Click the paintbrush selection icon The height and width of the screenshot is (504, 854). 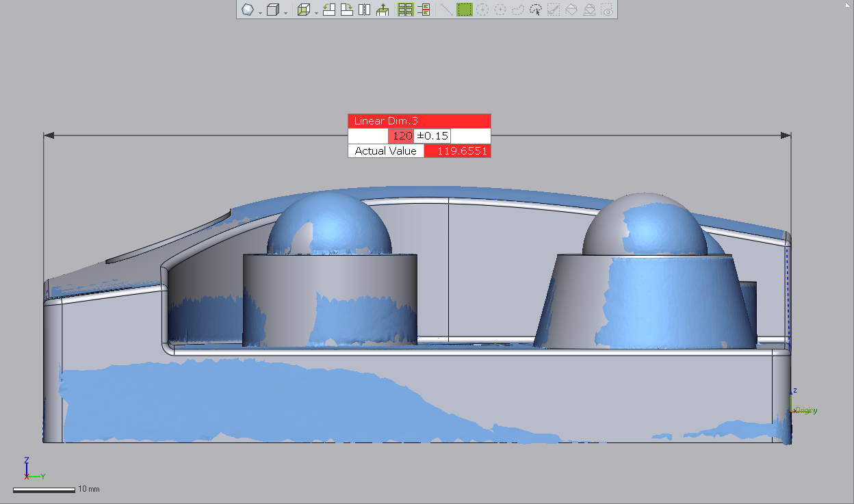[x=552, y=10]
